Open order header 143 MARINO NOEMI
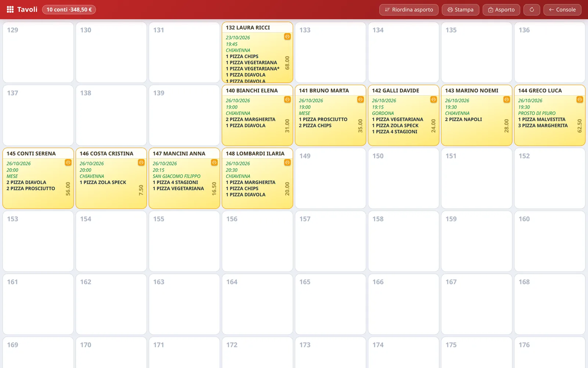Screen dimensions: 588x368 tap(477, 91)
